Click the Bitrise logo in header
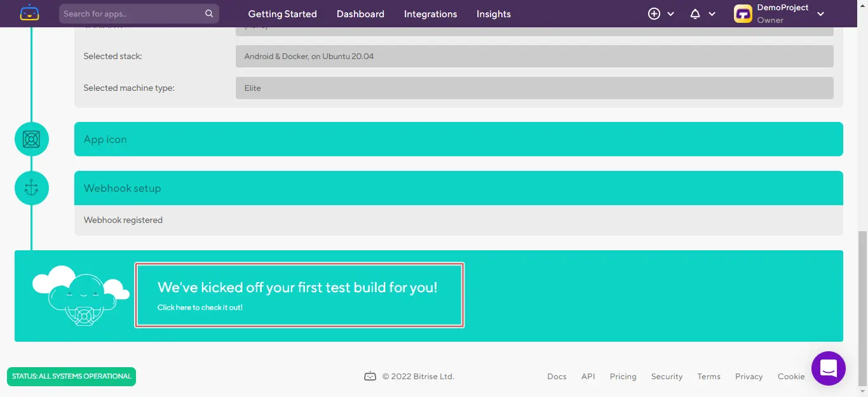This screenshot has width=868, height=397. (x=29, y=13)
